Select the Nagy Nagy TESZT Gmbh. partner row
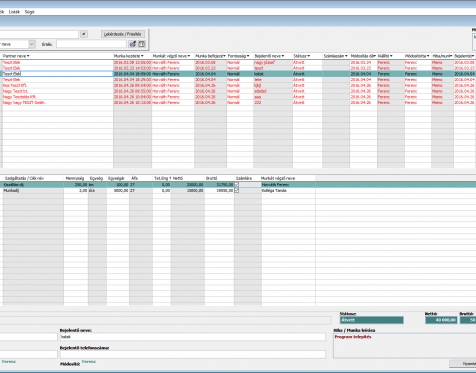Viewport: 476px width, 373px height. click(58, 103)
